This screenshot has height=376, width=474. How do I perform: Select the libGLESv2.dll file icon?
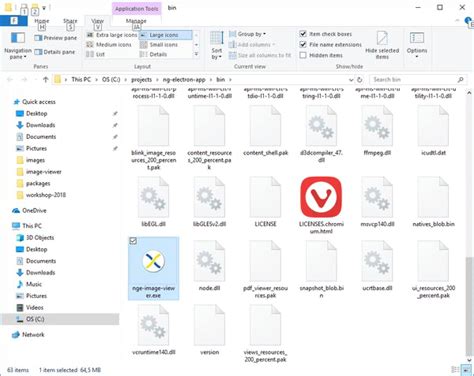point(209,197)
